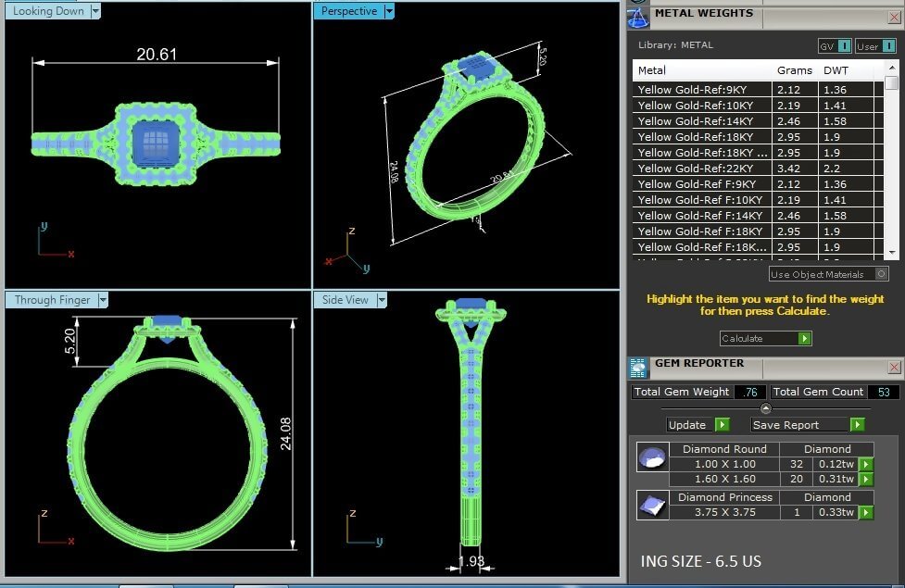Click green arrow beside 0.31tw diamond row
Screen dimensions: 905x588
tap(865, 480)
